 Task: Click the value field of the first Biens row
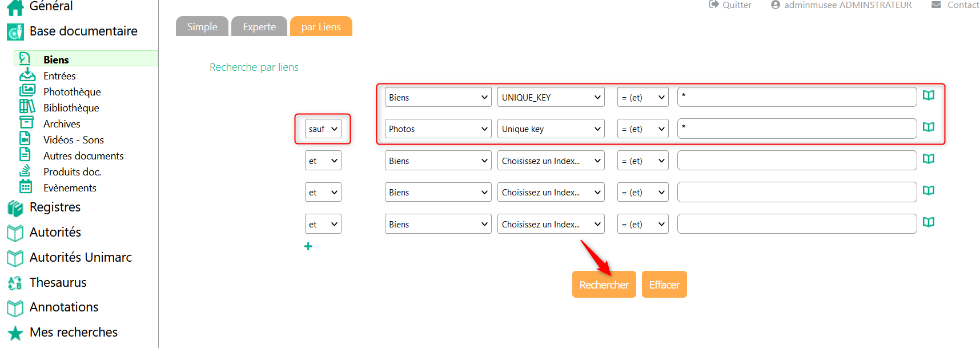coord(797,97)
